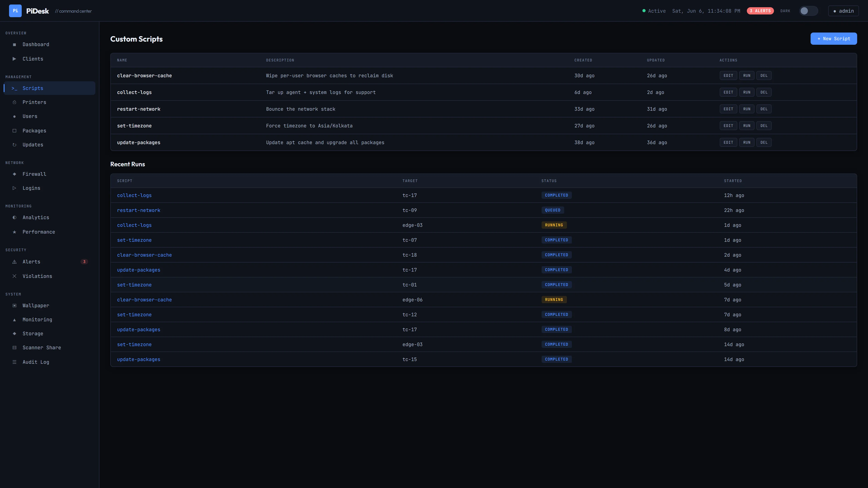Click the Storage diamond icon
Image resolution: width=868 pixels, height=488 pixels.
14,333
